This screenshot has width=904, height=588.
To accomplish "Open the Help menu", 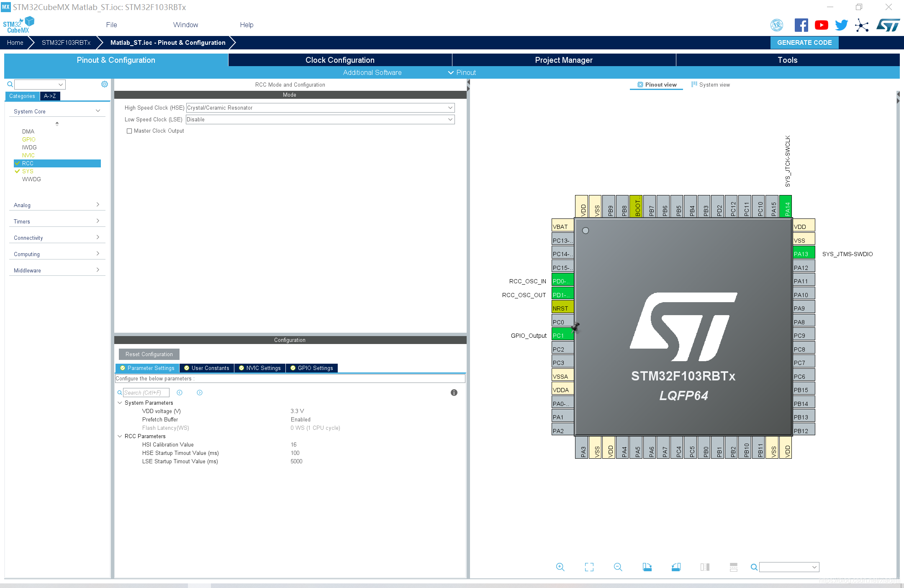I will pyautogui.click(x=247, y=25).
